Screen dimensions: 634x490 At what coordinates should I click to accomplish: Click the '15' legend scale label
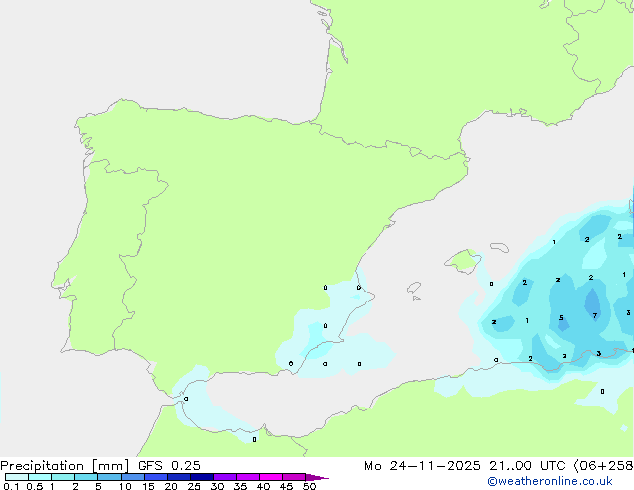tap(148, 486)
